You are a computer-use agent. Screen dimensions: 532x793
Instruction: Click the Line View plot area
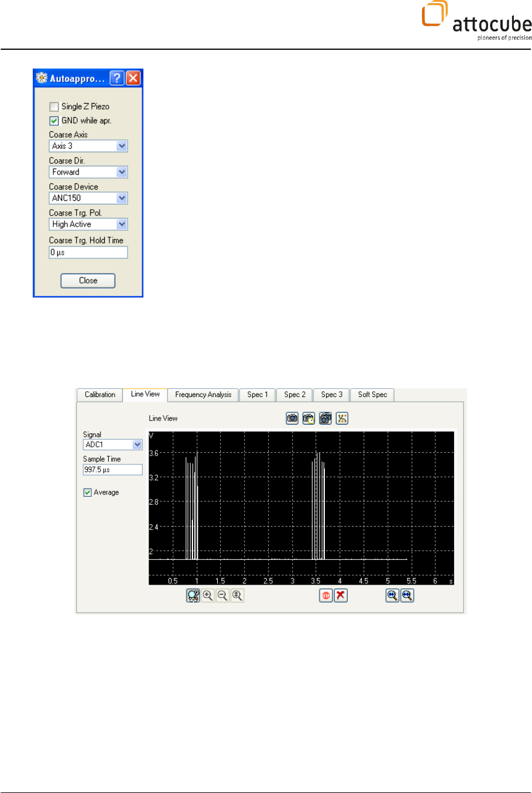[x=301, y=508]
